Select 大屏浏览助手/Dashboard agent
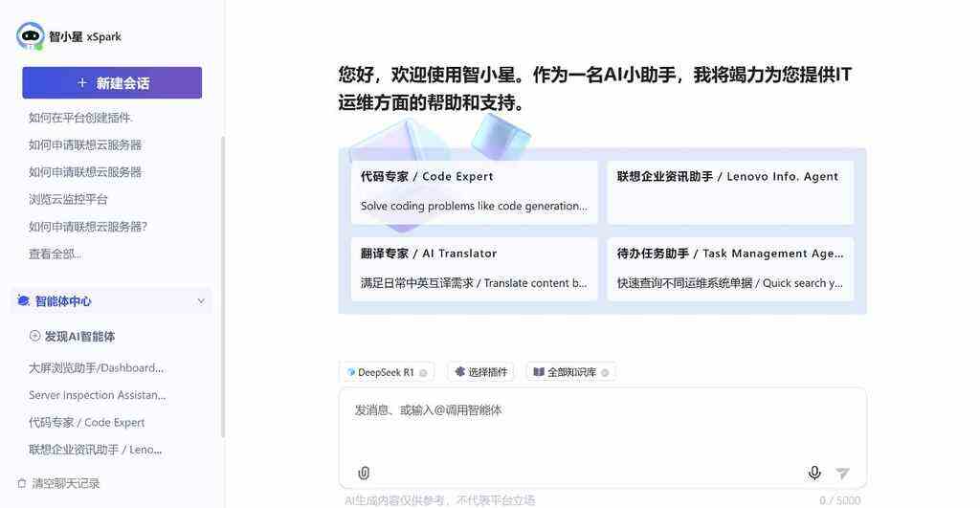Viewport: 980px width, 508px height. click(97, 368)
